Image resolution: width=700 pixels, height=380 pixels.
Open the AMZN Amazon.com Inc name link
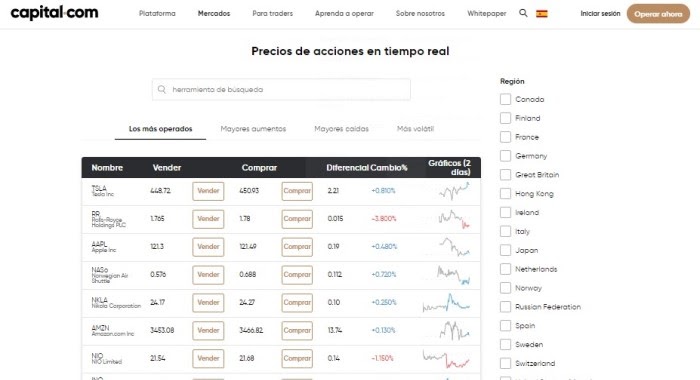(x=112, y=330)
